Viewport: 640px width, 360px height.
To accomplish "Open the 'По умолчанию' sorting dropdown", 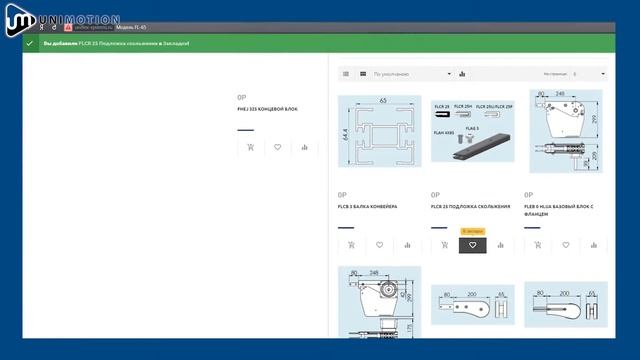I will [x=412, y=74].
